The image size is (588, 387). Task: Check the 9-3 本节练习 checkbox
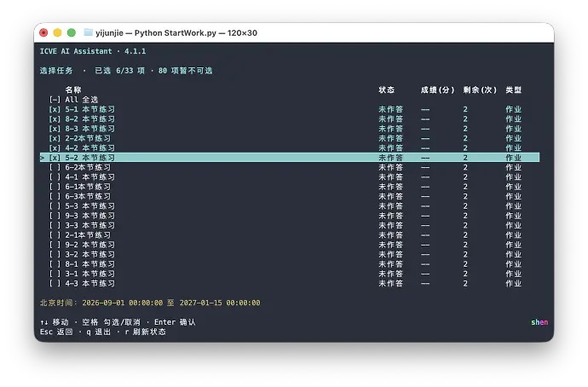(55, 216)
